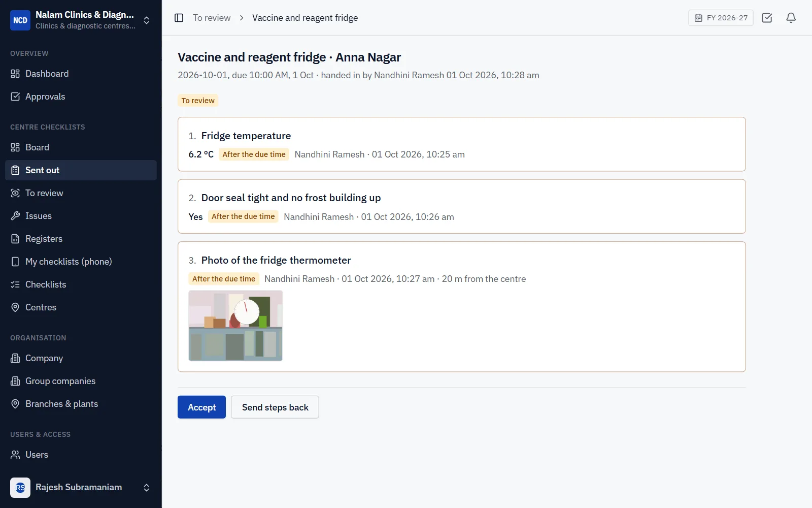This screenshot has width=812, height=508.
Task: Open the Approvals page
Action: pos(81,97)
